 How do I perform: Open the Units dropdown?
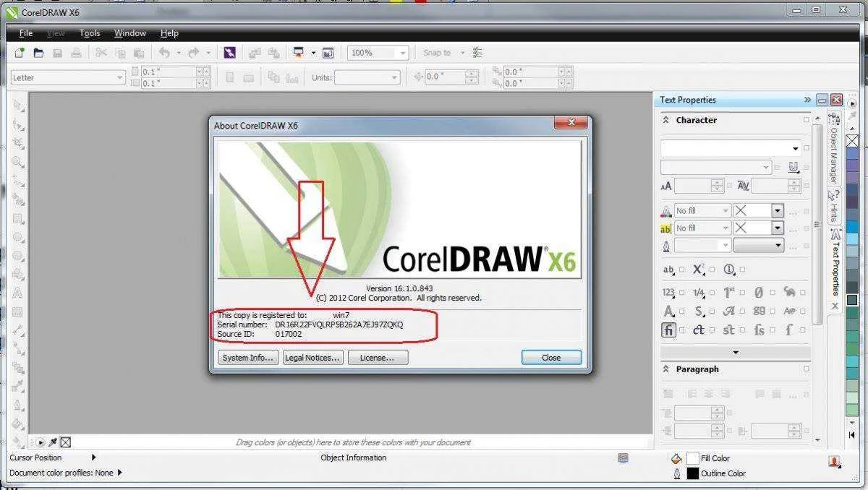[x=394, y=77]
